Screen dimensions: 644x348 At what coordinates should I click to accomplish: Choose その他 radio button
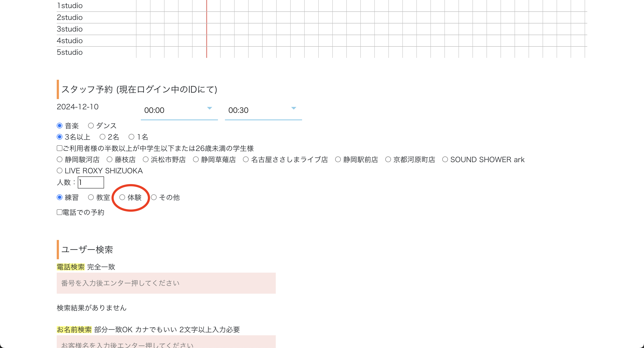coord(154,197)
